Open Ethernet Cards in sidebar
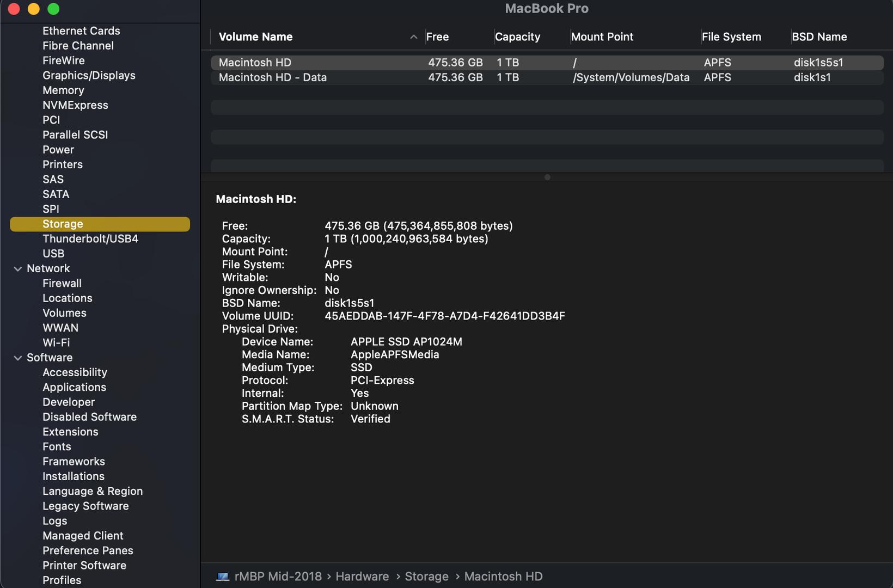893x588 pixels. pos(81,31)
